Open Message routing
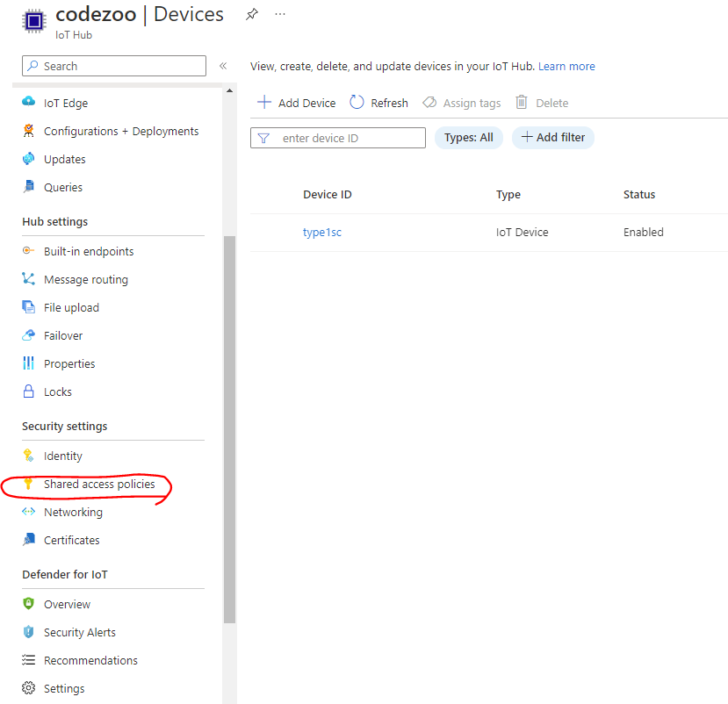 pyautogui.click(x=86, y=280)
